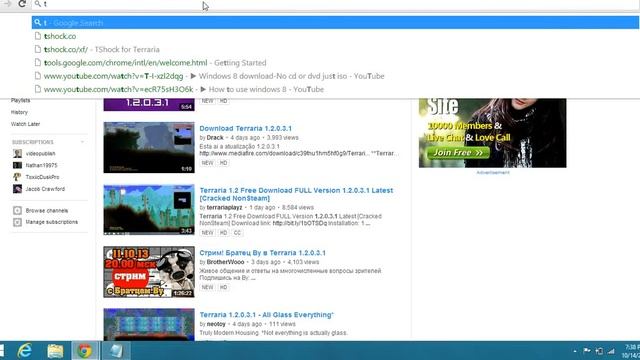Click the Chrome taskbar icon
Viewport: 640px width, 360px height.
pos(85,351)
